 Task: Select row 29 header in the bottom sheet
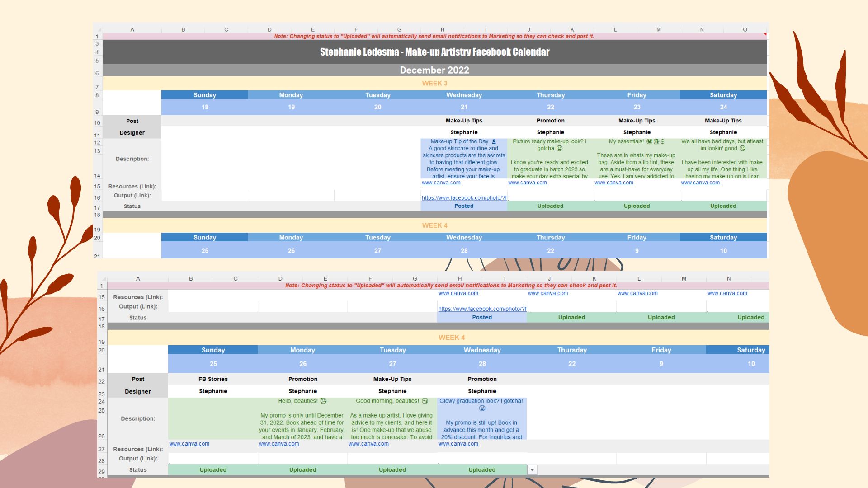(102, 471)
